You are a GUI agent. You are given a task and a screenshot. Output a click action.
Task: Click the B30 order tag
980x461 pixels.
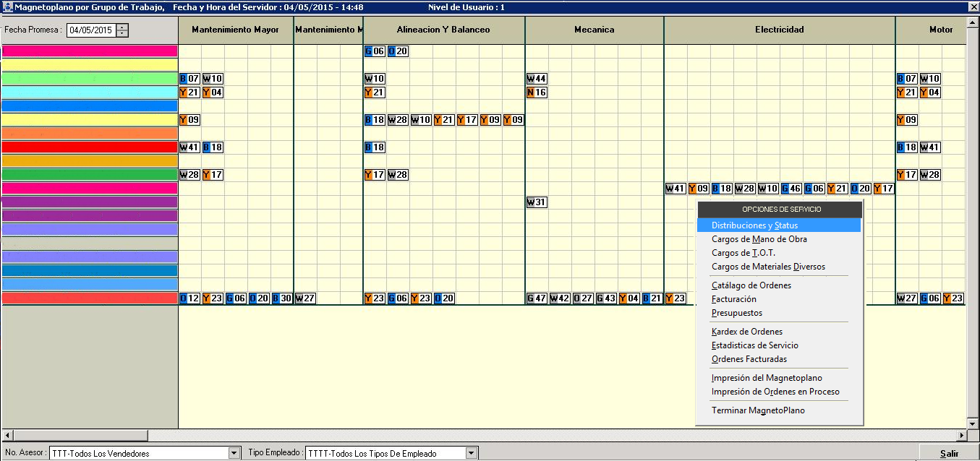tap(281, 298)
